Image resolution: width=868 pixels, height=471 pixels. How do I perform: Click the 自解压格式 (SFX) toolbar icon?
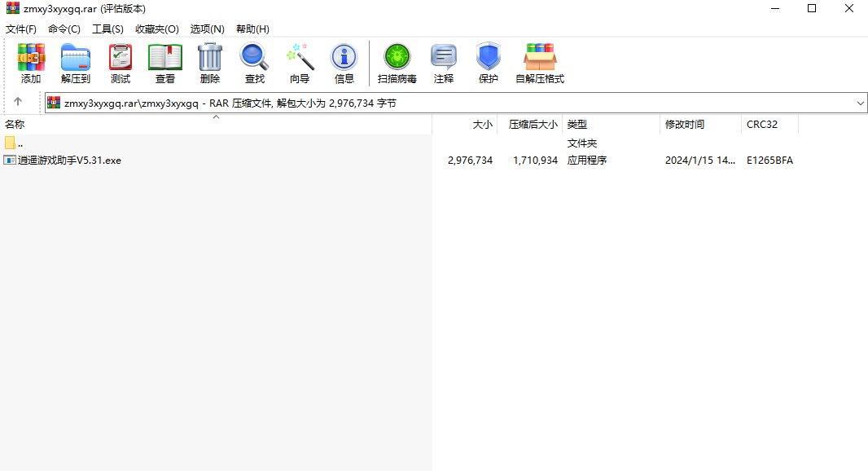(540, 57)
